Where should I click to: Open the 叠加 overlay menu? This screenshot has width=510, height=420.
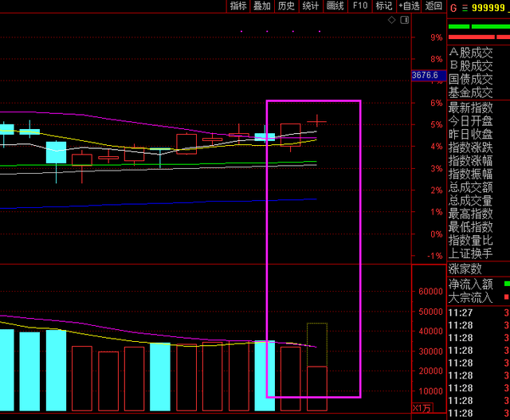tap(262, 6)
